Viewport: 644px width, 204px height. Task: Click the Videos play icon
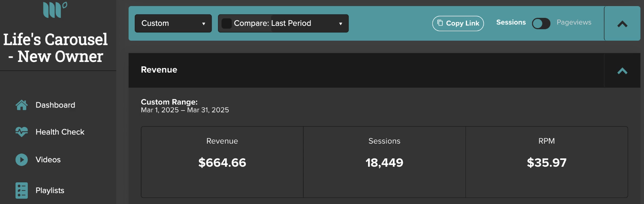tap(22, 160)
